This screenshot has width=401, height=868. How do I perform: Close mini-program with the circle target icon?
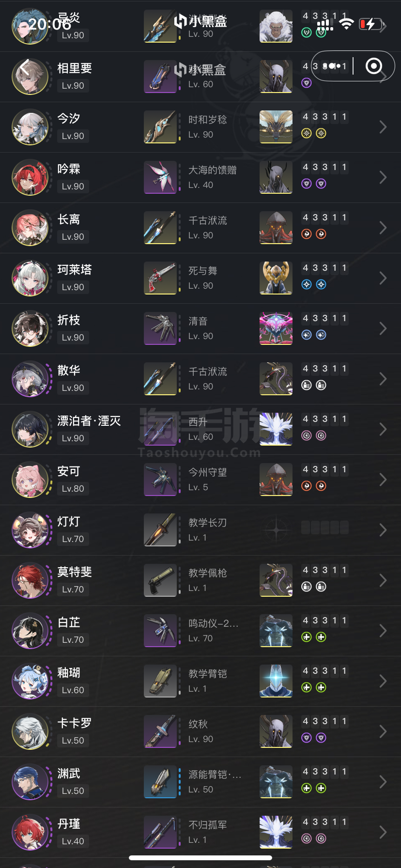tap(374, 66)
